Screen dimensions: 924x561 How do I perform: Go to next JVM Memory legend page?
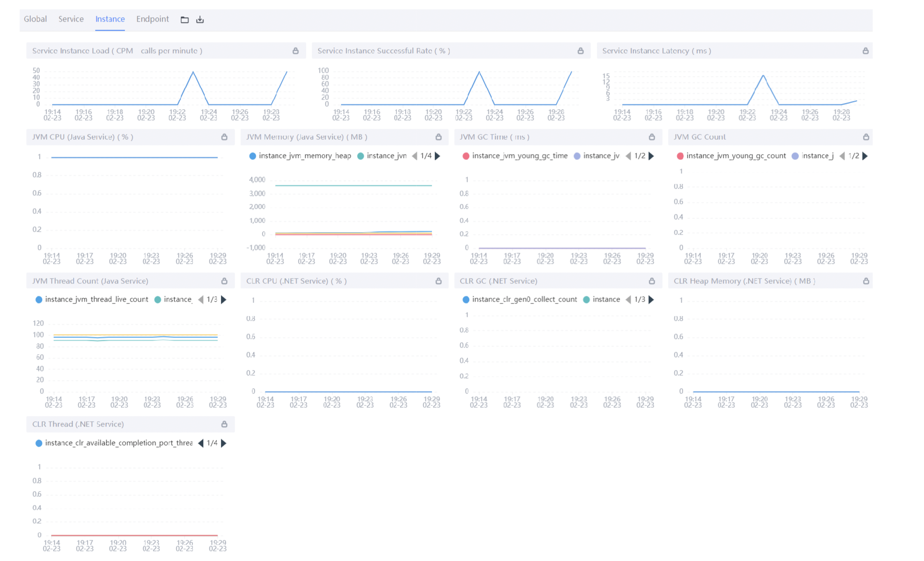click(x=438, y=156)
